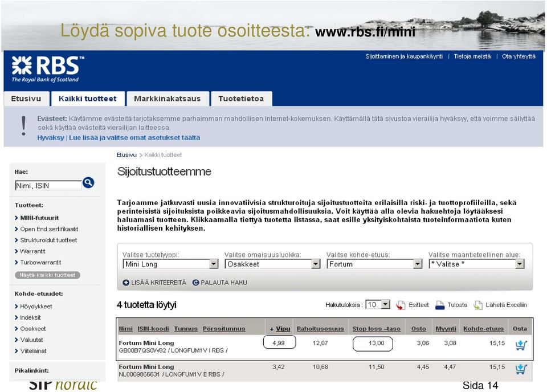Open Tietoja meistä top menu
This screenshot has height=392, width=547.
click(472, 56)
